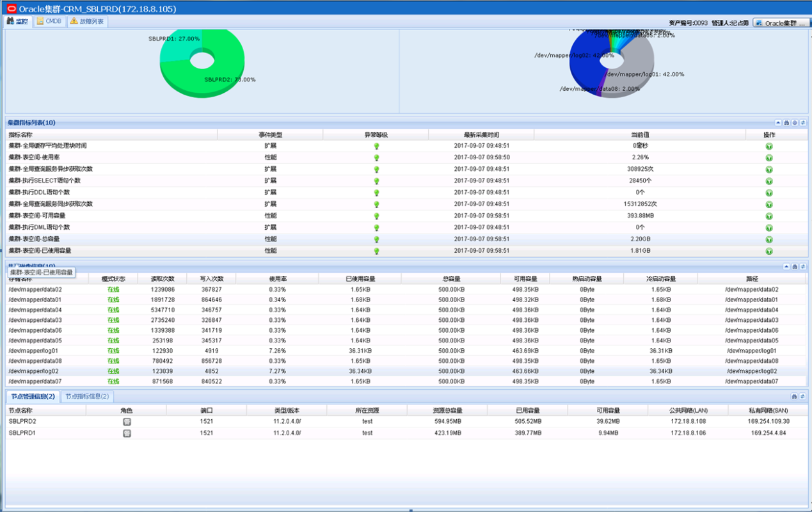This screenshot has height=512, width=812.
Task: Click the 读取次数 column header
Action: 162,279
